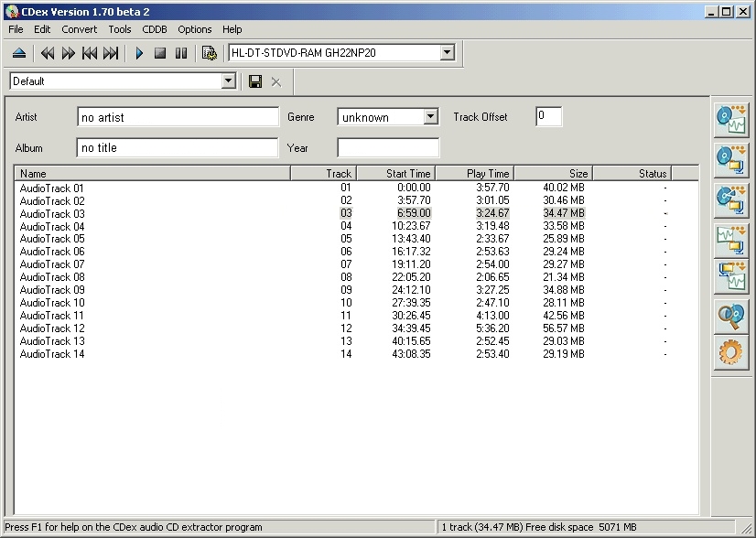Click the 43:08.35 start time cell
756x538 pixels.
click(x=411, y=354)
